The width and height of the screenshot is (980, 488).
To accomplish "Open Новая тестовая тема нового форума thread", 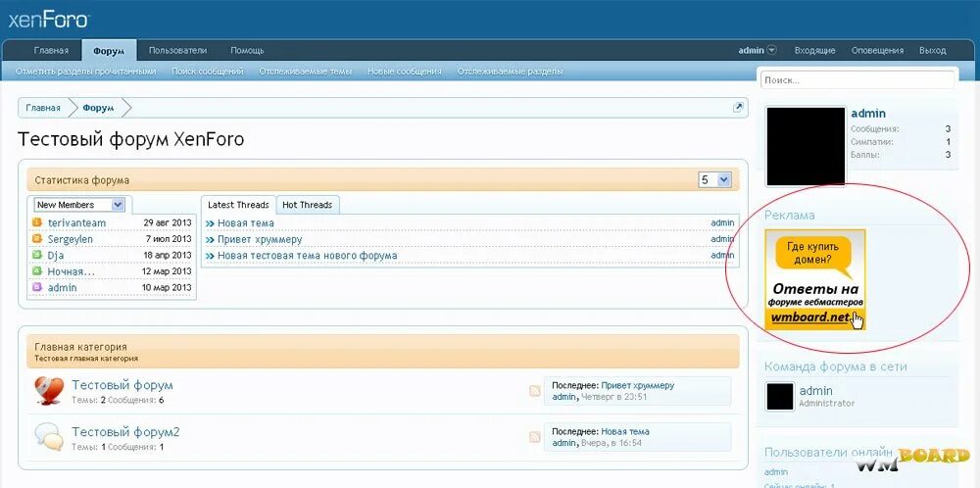I will coord(307,256).
